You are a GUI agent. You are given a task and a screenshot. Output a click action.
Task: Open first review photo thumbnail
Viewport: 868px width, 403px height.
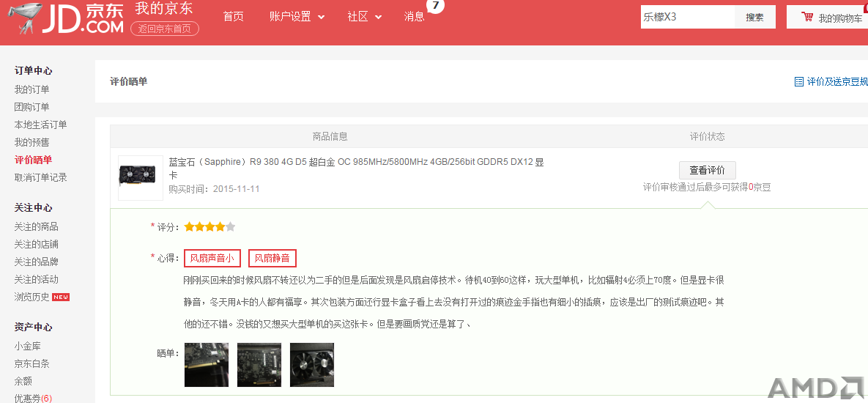(x=207, y=365)
